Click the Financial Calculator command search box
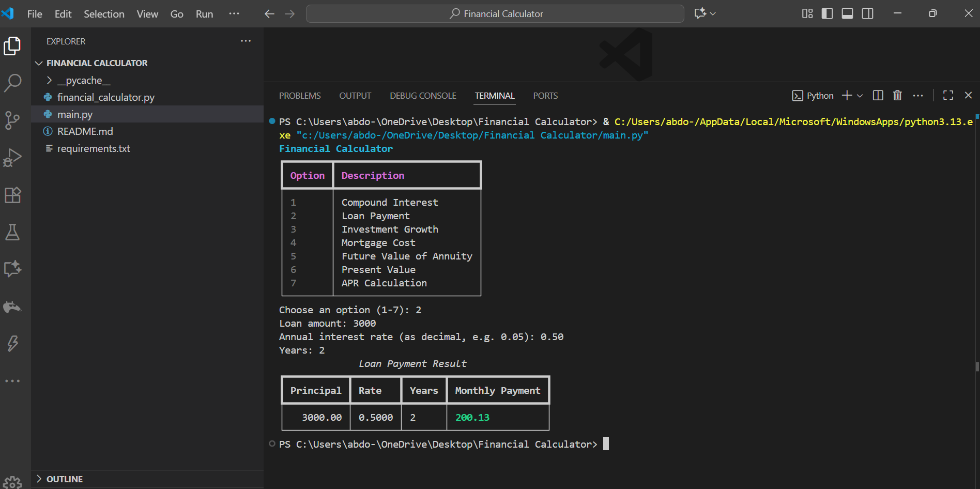980x489 pixels. (495, 14)
